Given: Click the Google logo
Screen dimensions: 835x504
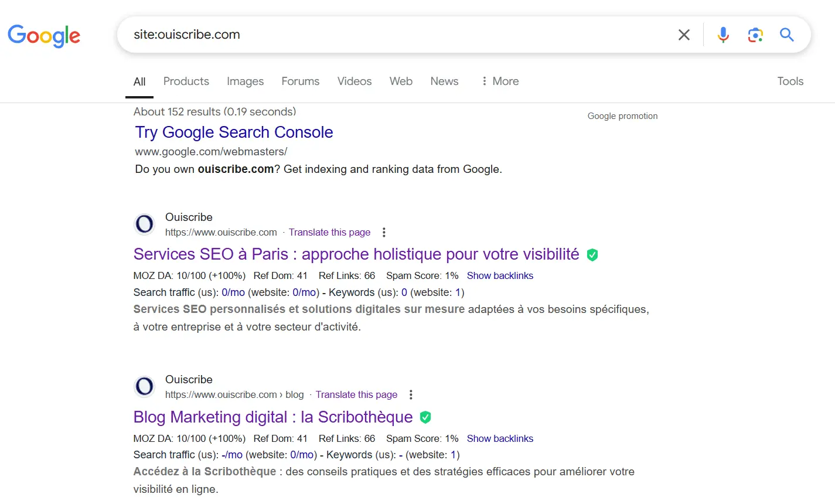Looking at the screenshot, I should tap(44, 36).
